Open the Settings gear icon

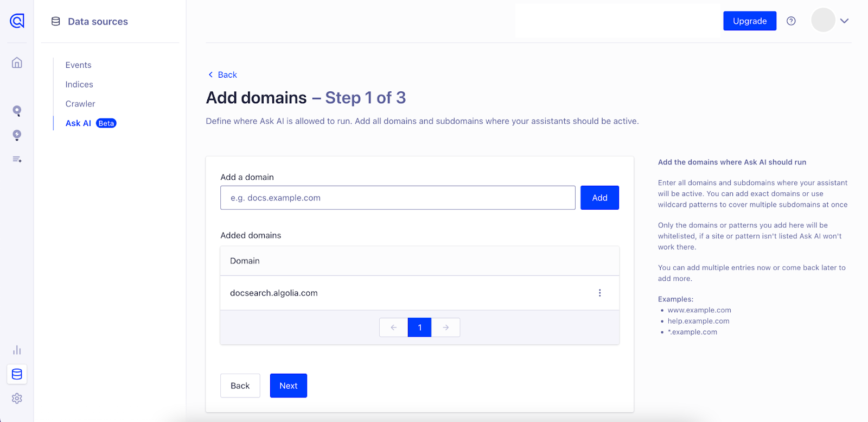(17, 398)
